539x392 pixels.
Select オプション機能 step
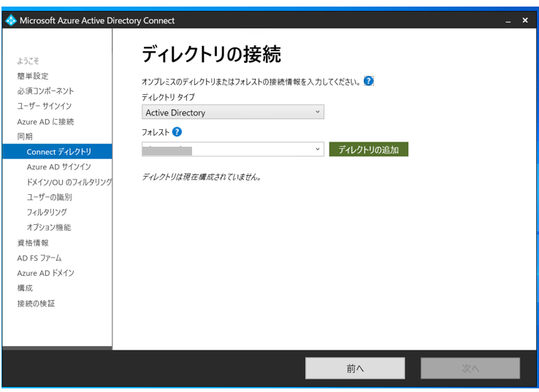(49, 228)
